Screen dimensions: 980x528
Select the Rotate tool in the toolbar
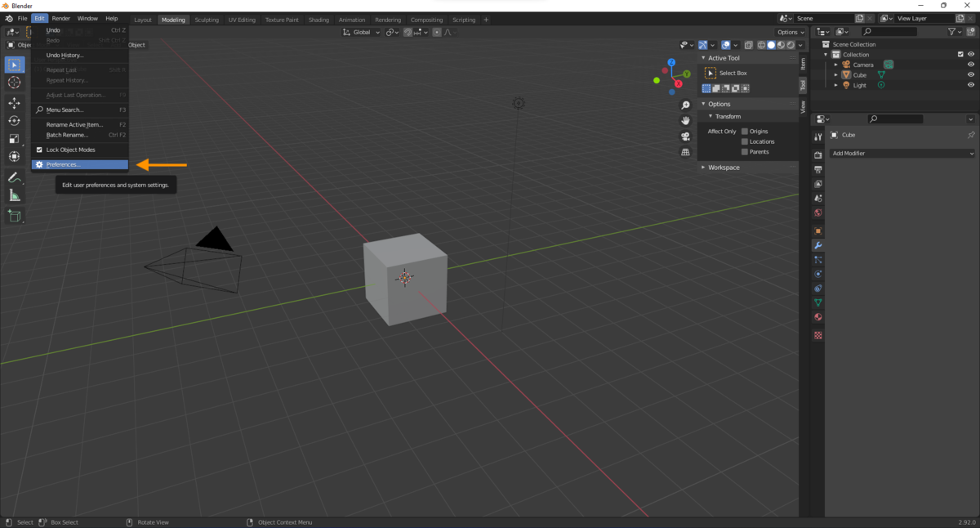pyautogui.click(x=14, y=121)
